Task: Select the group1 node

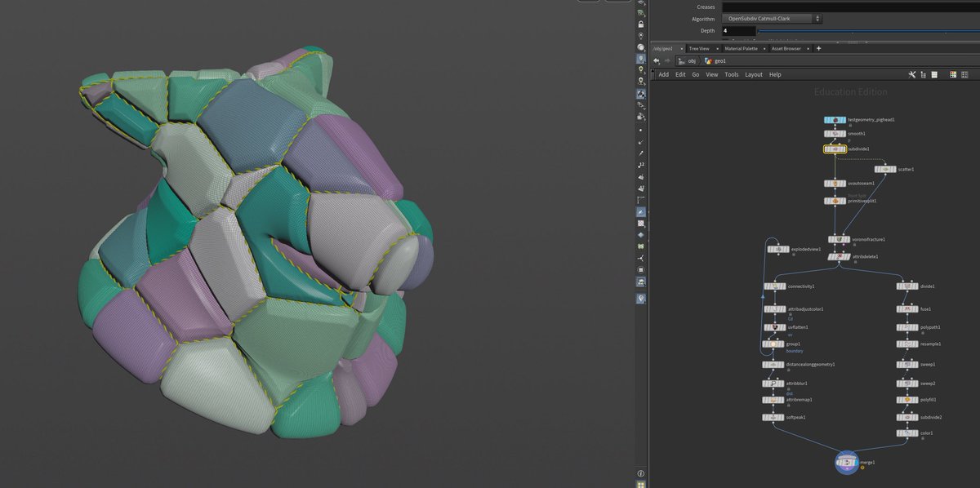Action: (x=774, y=344)
